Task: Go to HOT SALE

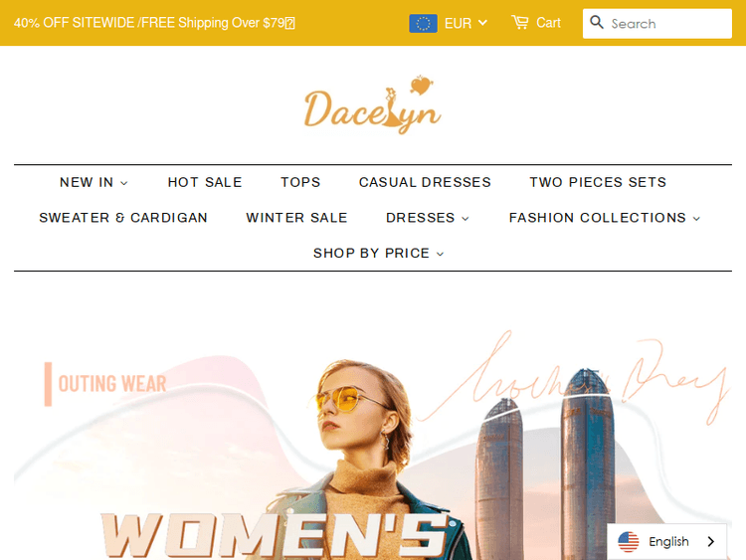Action: pos(205,182)
